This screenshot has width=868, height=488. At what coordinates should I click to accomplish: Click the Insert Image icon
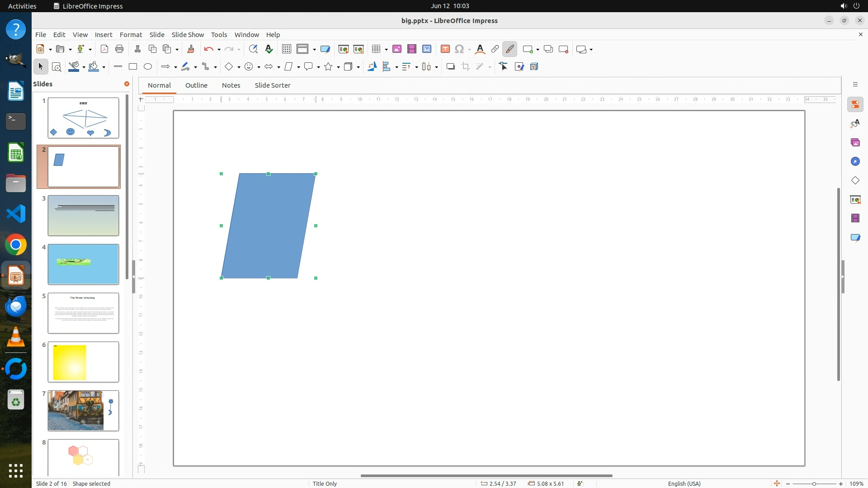point(396,49)
